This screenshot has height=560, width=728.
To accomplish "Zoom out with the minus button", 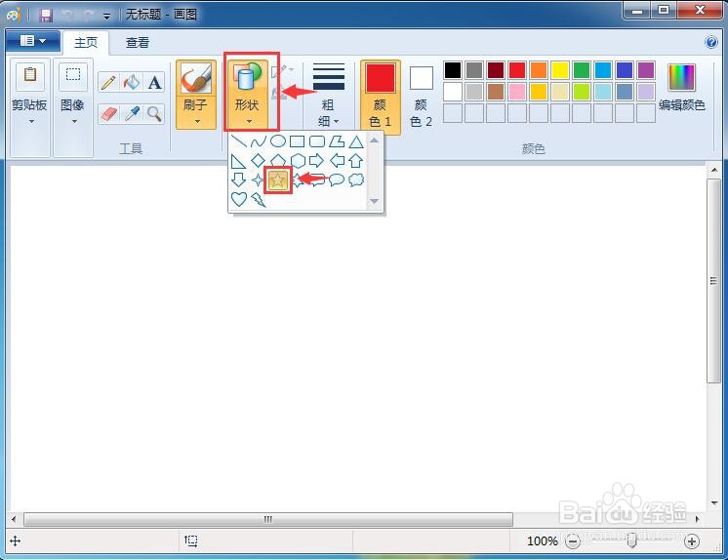I will (573, 540).
